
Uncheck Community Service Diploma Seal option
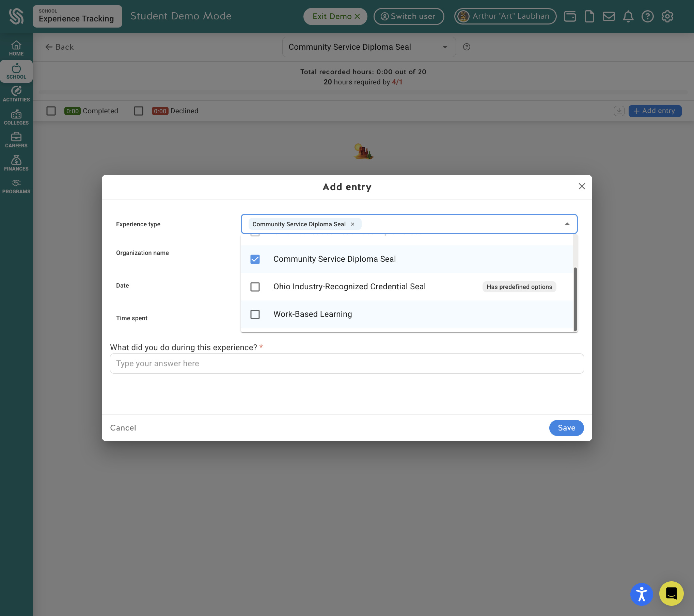click(255, 259)
